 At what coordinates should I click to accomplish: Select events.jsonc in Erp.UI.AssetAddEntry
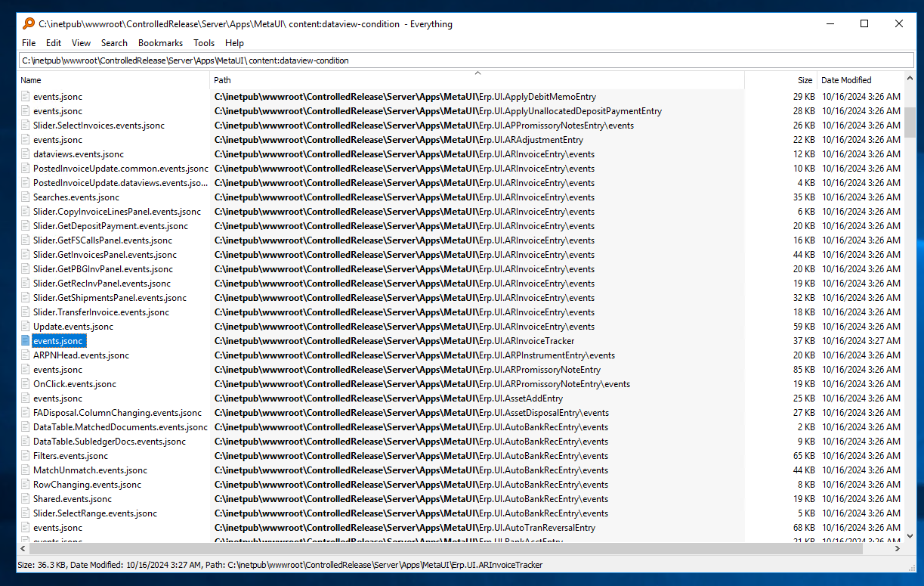(x=57, y=398)
